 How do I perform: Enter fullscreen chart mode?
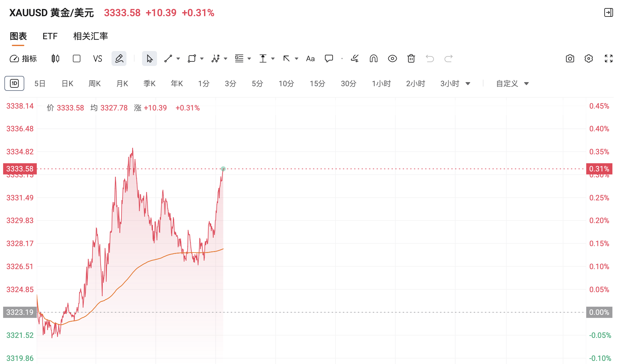pos(609,58)
